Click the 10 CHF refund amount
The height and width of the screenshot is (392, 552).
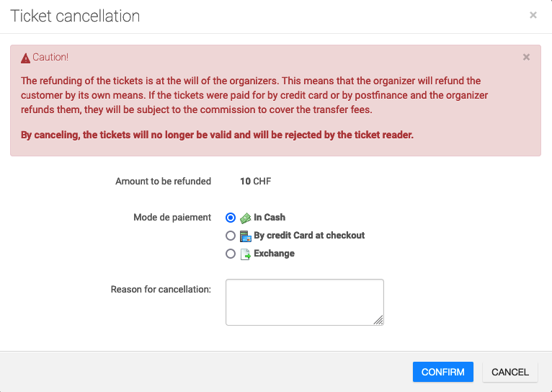256,182
